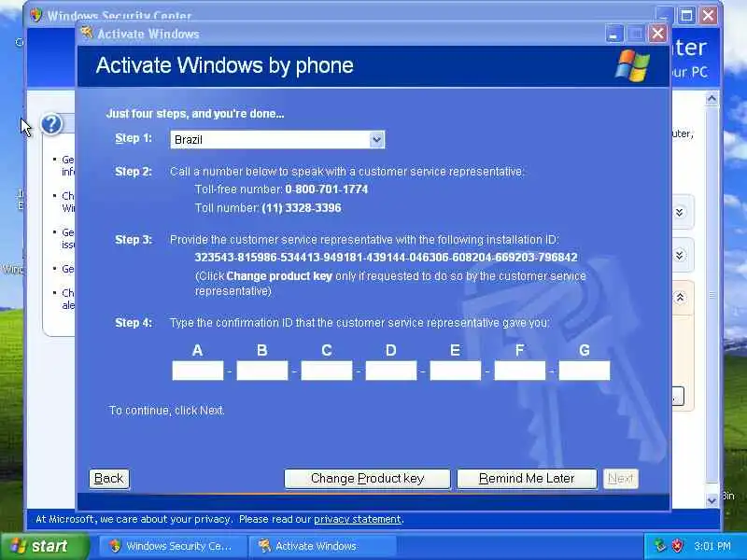This screenshot has height=560, width=747.
Task: Expand first chevron section in Security Center
Action: (x=680, y=212)
